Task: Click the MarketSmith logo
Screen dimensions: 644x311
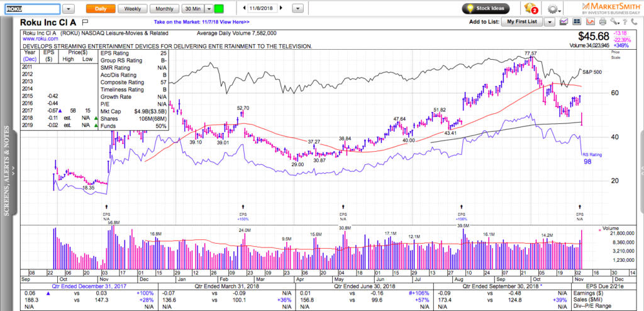Action: (x=611, y=8)
